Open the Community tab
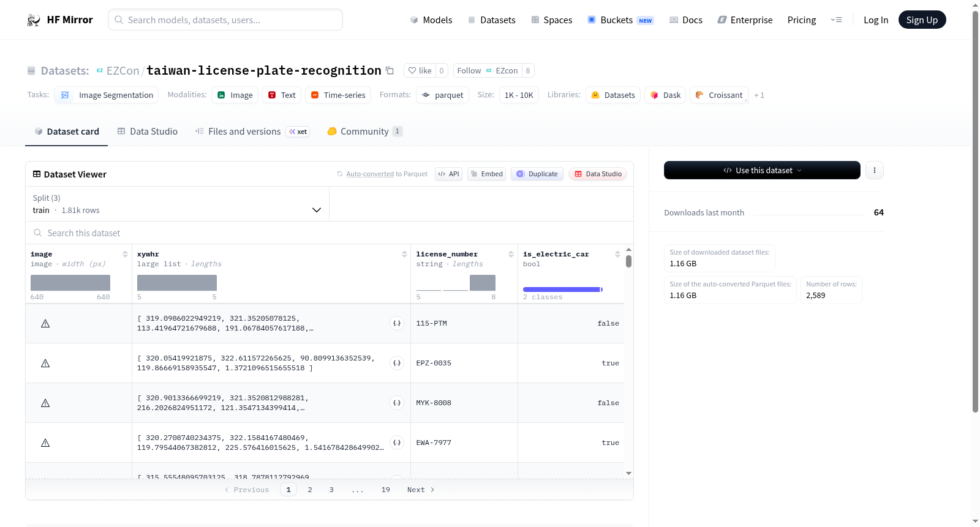The height and width of the screenshot is (527, 980). (x=365, y=132)
